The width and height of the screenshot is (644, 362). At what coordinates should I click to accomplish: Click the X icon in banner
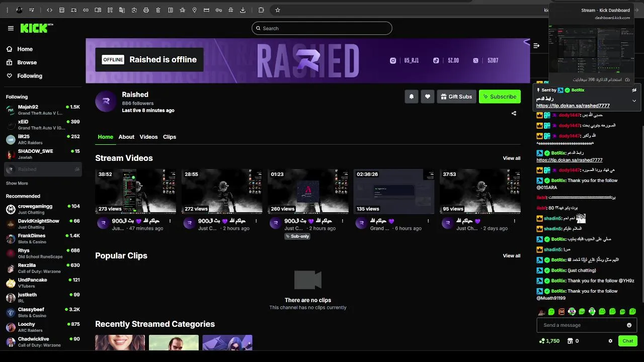coord(475,60)
